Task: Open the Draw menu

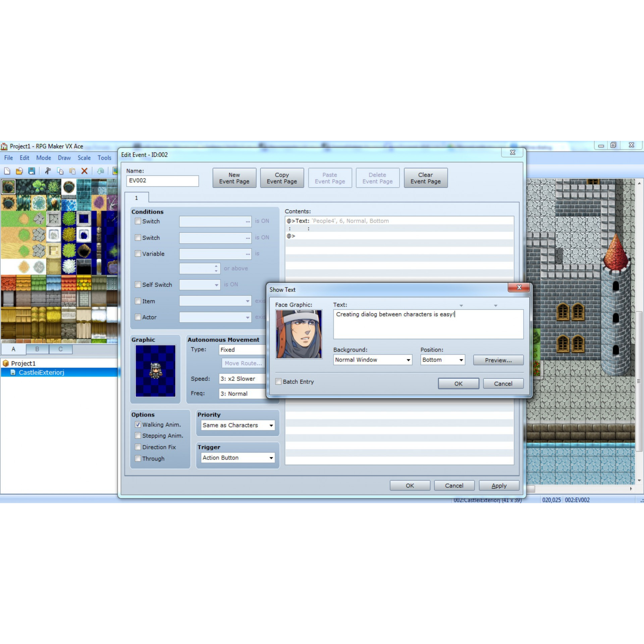Action: (64, 158)
